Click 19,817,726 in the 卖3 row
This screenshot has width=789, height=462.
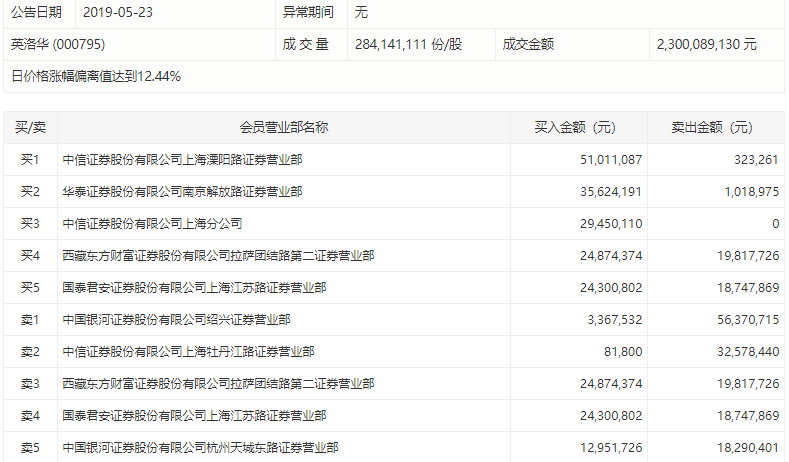click(x=748, y=383)
